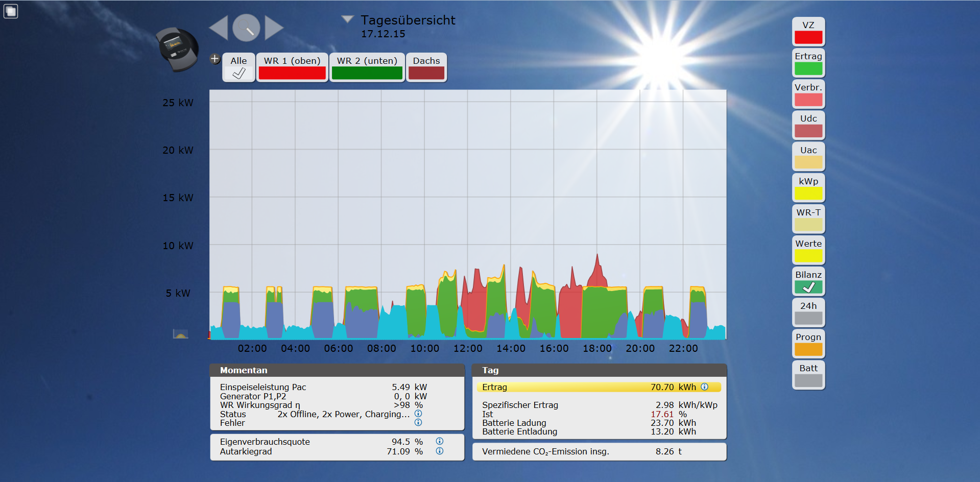The width and height of the screenshot is (980, 482).
Task: Click the plus icon beside Alle
Action: coord(215,59)
